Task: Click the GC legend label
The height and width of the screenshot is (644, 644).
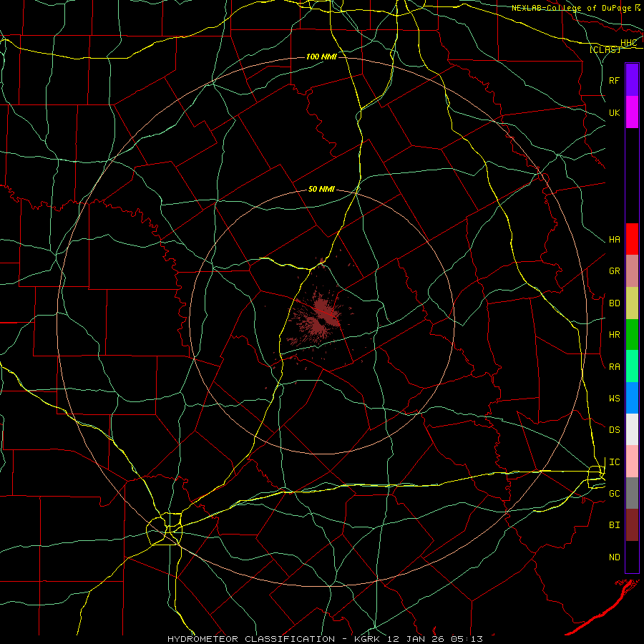Action: click(614, 494)
